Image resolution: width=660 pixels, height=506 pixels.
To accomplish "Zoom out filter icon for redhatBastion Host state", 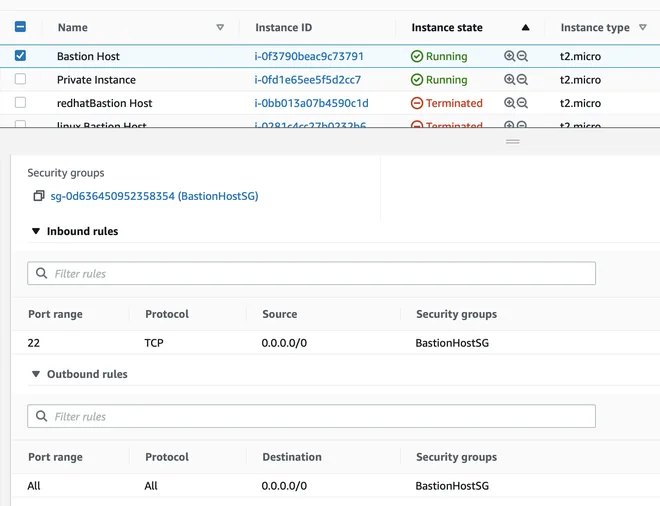I will coord(522,103).
